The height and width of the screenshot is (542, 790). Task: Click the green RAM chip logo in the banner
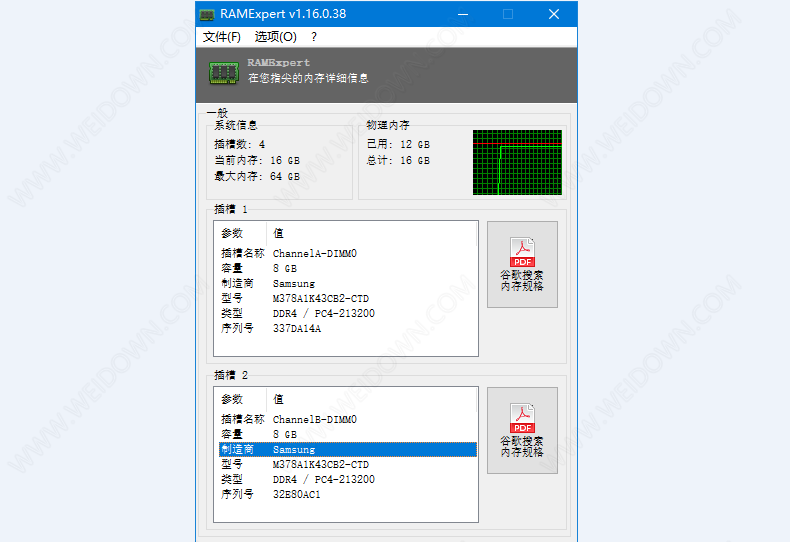click(223, 72)
